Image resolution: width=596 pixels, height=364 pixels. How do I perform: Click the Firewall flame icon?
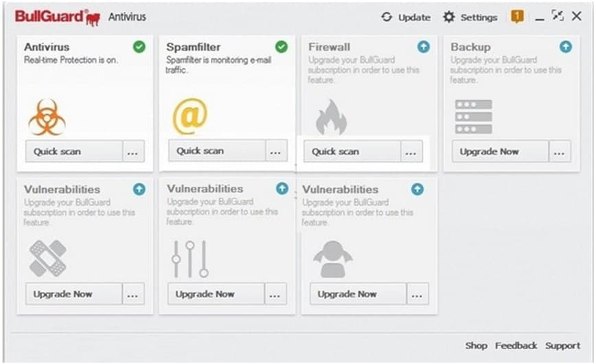(x=331, y=117)
